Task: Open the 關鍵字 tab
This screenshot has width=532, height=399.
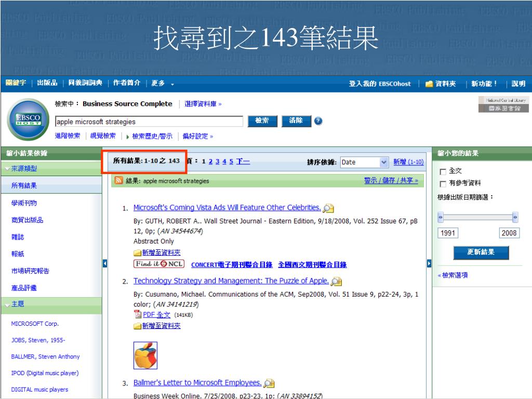Action: (16, 83)
